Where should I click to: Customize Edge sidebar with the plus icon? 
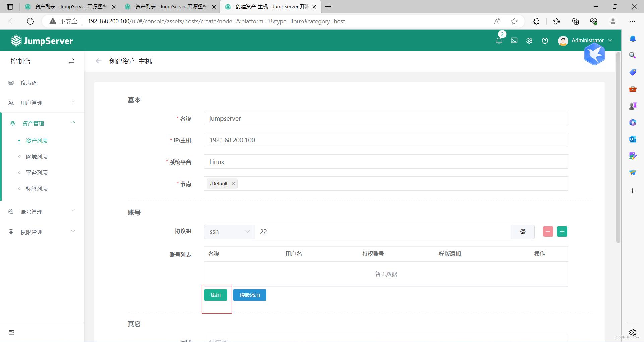point(633,191)
